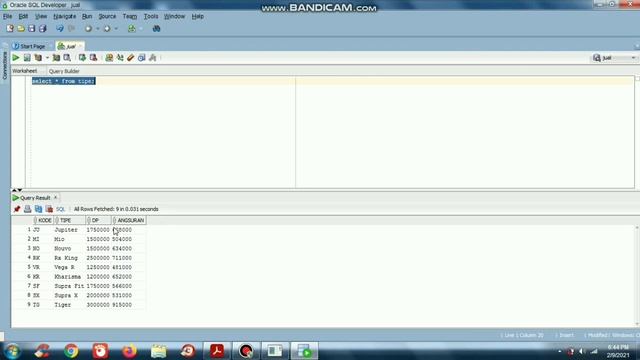Close the jual worksheet tab
The image size is (640, 360).
[80, 46]
